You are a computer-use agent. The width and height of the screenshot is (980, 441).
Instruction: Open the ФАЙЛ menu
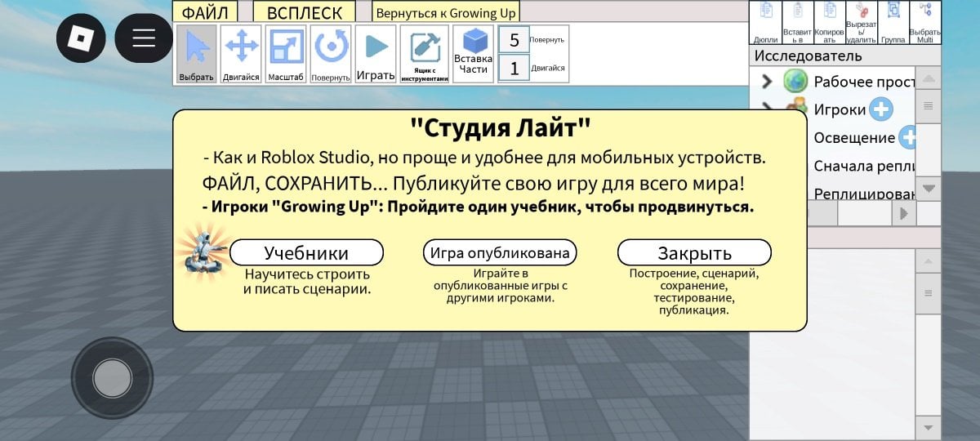pos(204,12)
